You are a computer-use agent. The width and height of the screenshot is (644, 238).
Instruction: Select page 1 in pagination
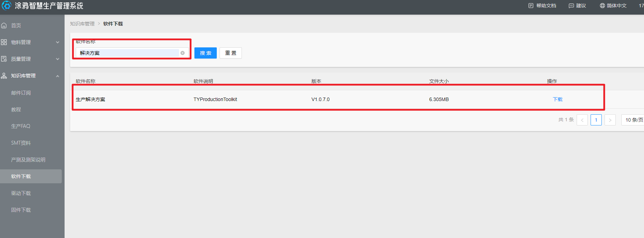[x=596, y=120]
